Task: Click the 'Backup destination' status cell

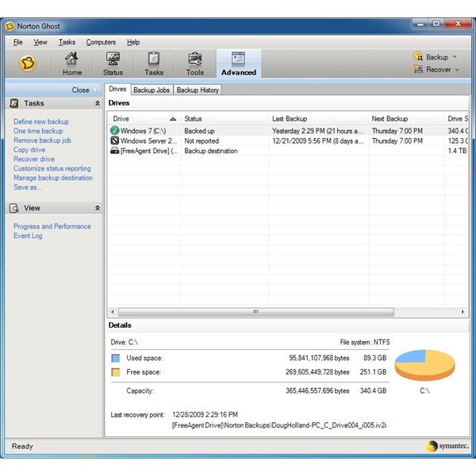Action: coord(211,151)
